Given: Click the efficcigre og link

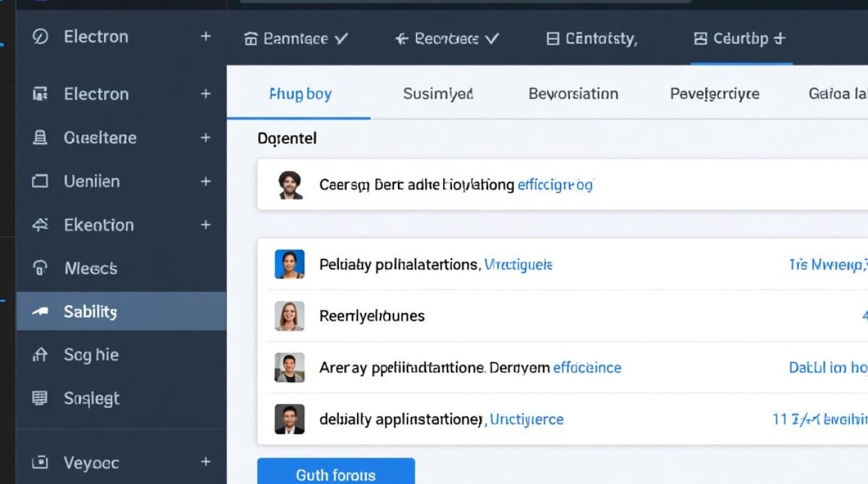Looking at the screenshot, I should (x=555, y=185).
